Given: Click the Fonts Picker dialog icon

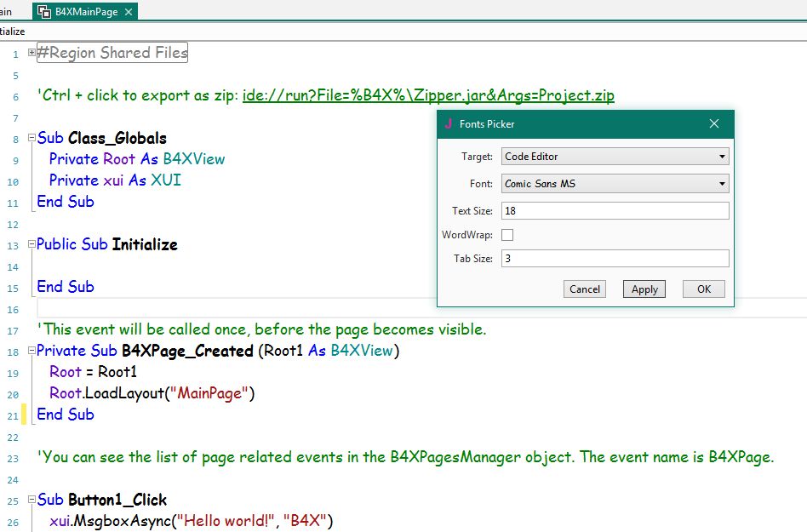Looking at the screenshot, I should [x=449, y=123].
